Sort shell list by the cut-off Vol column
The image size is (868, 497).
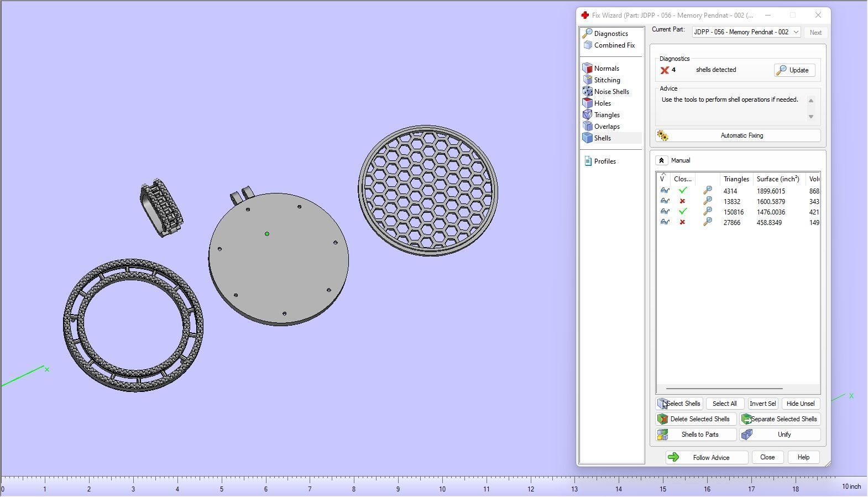[813, 179]
